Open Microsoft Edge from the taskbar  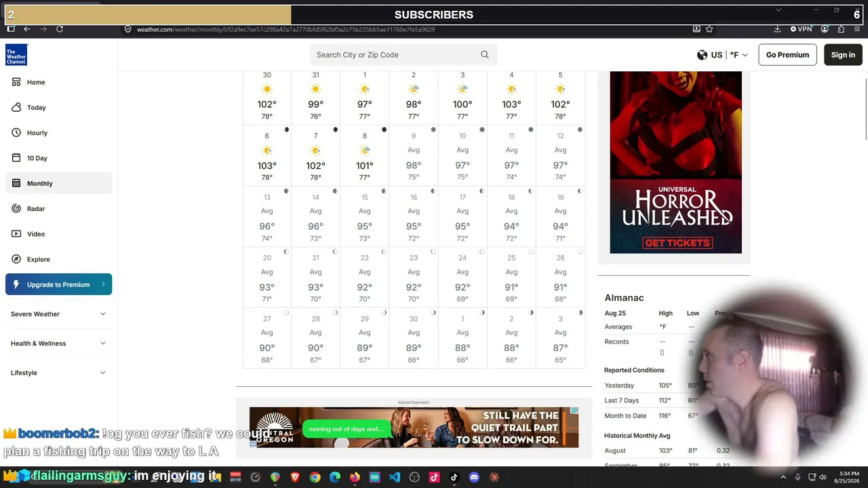click(335, 477)
